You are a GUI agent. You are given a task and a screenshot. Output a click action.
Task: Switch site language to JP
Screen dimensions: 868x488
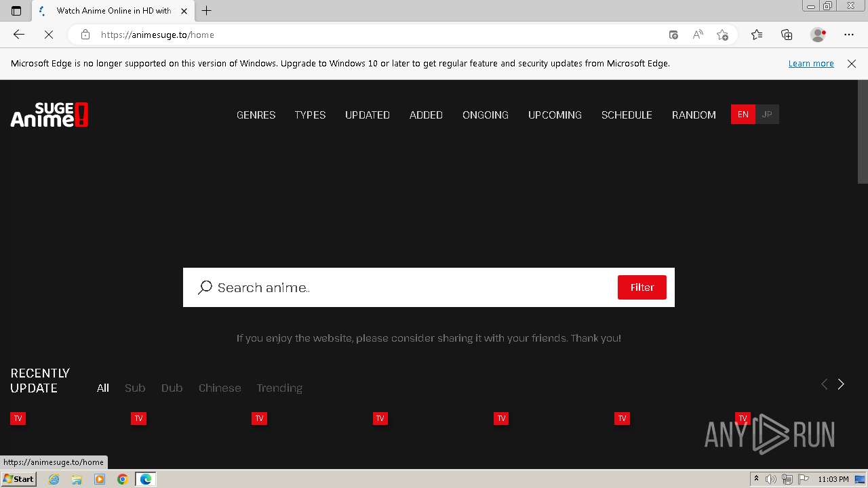767,115
